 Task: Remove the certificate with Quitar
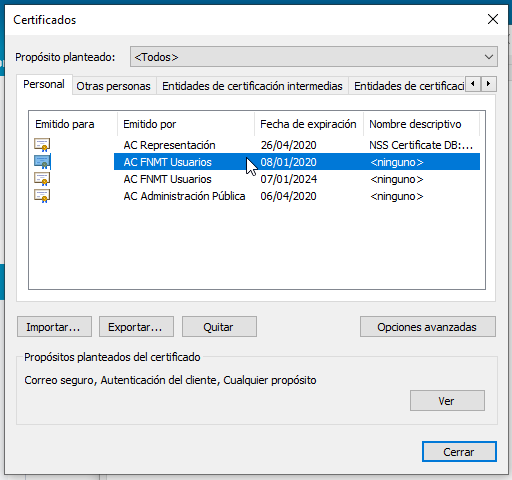(x=219, y=327)
